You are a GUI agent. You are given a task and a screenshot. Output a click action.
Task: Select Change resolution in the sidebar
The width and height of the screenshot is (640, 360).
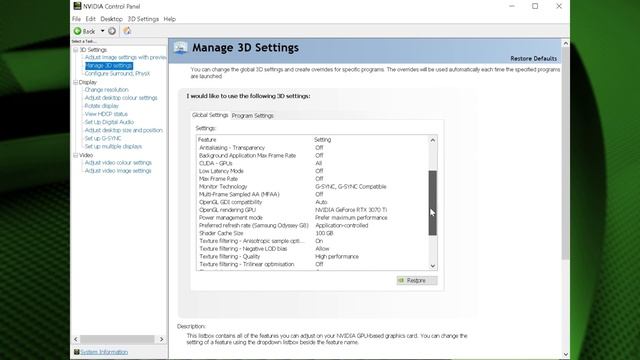(107, 90)
